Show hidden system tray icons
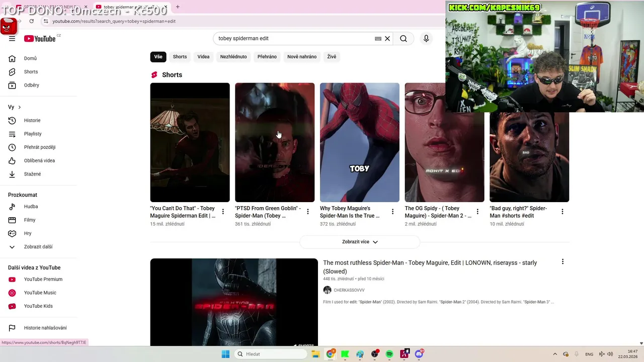Screen dimensions: 644x362 (555, 354)
